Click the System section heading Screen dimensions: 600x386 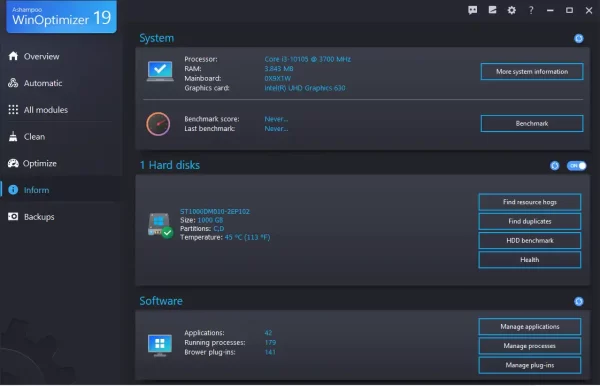[x=157, y=38]
